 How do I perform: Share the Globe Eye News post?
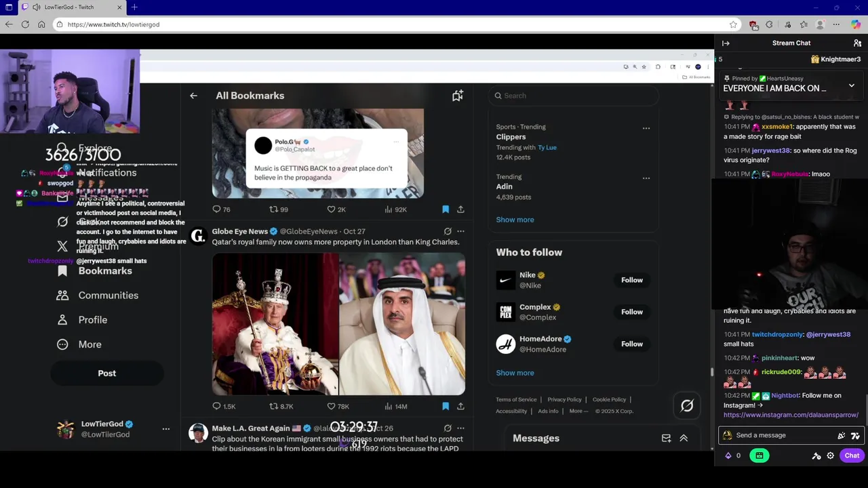[460, 407]
